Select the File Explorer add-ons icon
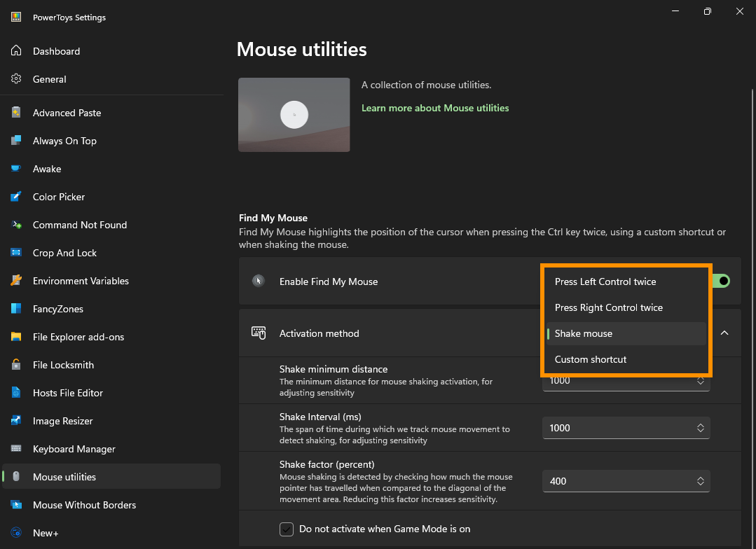The image size is (756, 549). click(x=16, y=336)
